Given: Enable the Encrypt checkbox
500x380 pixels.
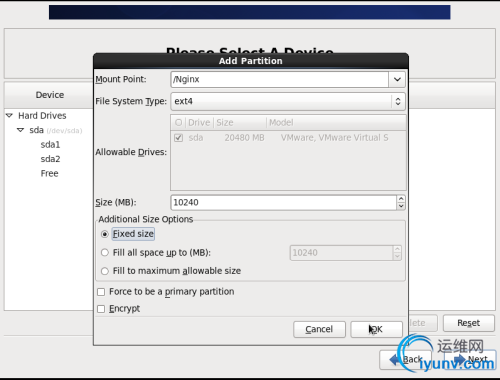Looking at the screenshot, I should (101, 309).
